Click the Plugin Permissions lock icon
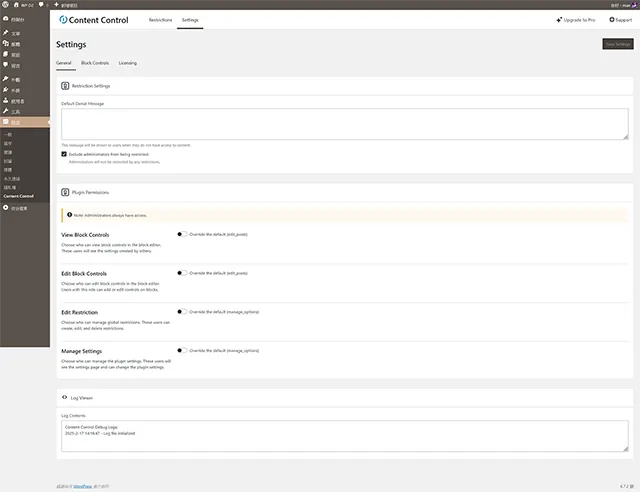 point(65,192)
